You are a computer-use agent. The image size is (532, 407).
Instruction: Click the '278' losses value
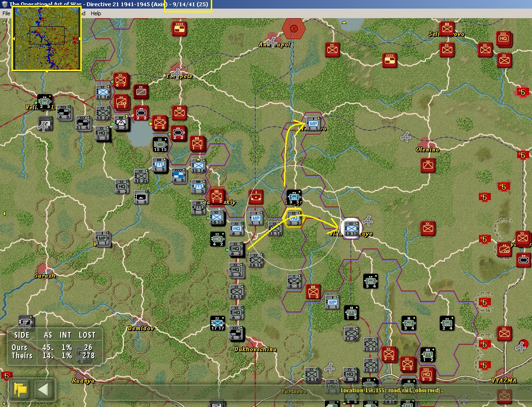(88, 355)
